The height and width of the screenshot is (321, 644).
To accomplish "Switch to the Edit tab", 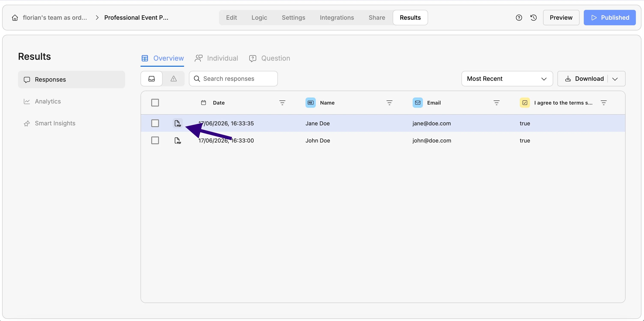I will pyautogui.click(x=231, y=18).
